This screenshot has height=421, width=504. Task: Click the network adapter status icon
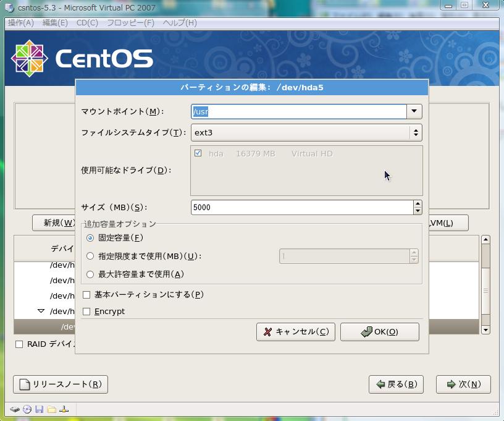[64, 409]
